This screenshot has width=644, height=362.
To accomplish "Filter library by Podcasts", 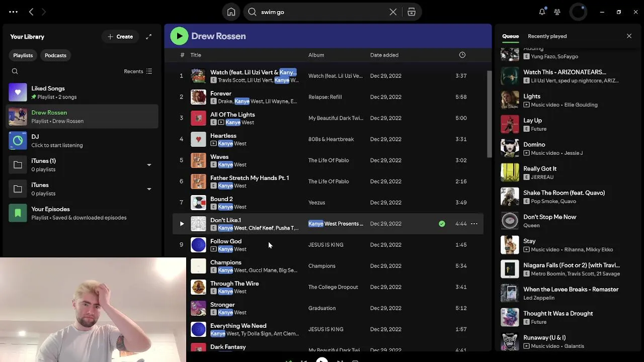I will pos(55,55).
